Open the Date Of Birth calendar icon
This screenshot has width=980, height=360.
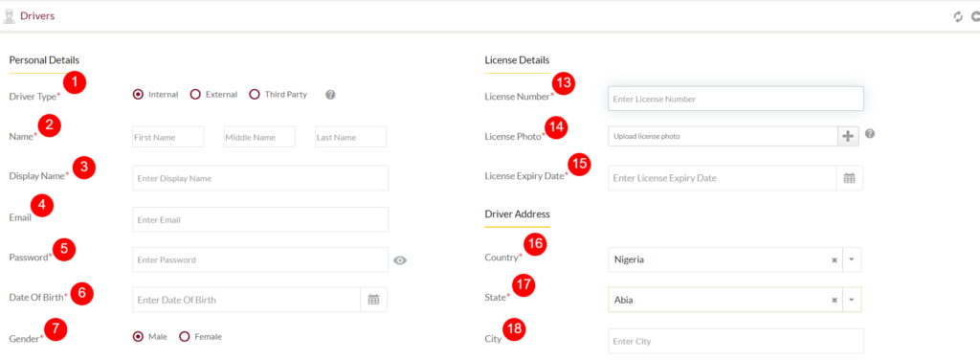tap(374, 300)
